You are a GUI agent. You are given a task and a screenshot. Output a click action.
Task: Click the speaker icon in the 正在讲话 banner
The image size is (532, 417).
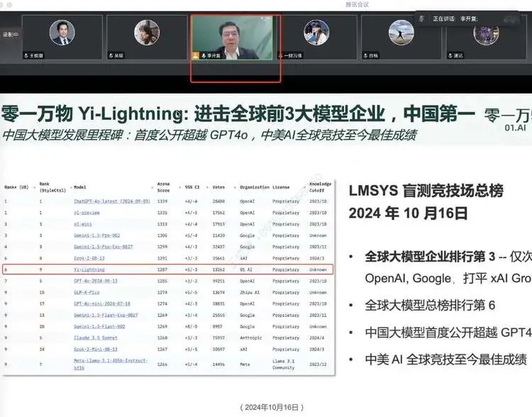(x=421, y=18)
